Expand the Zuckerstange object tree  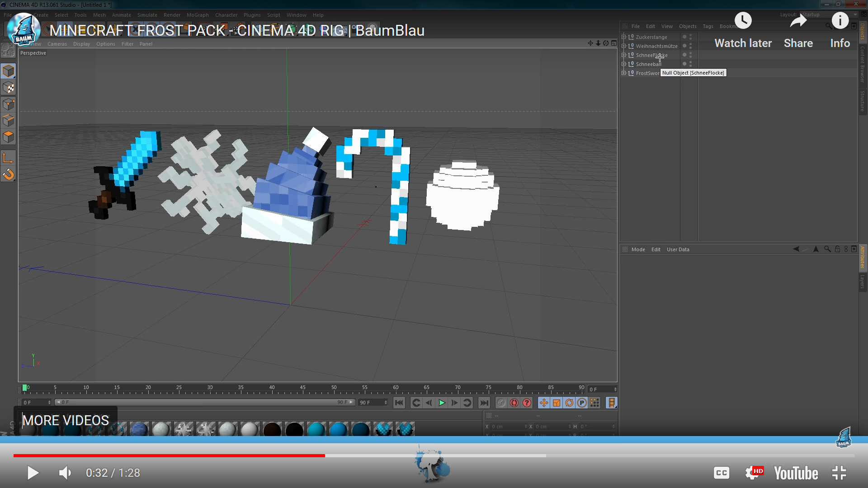point(624,37)
